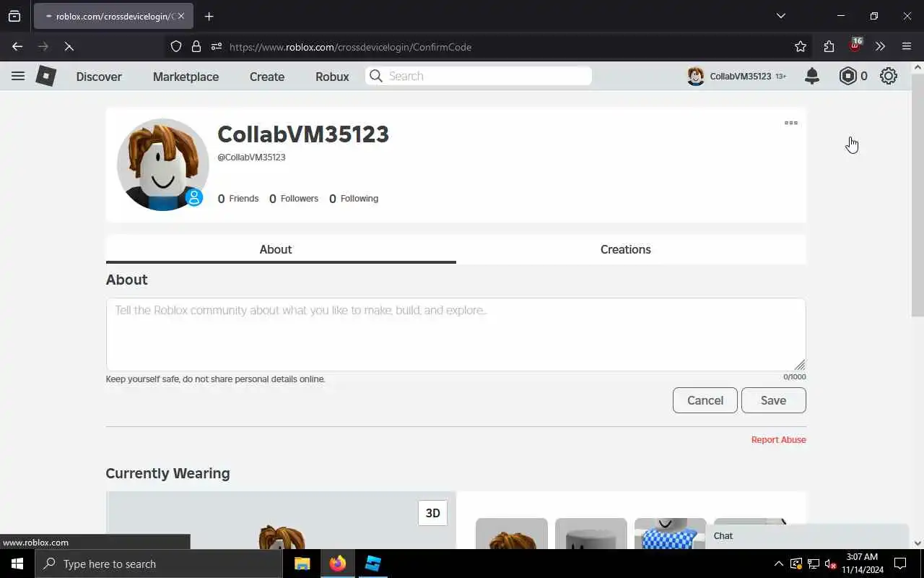Click the blue presence badge on avatar
Viewport: 924px width, 578px height.
[194, 197]
